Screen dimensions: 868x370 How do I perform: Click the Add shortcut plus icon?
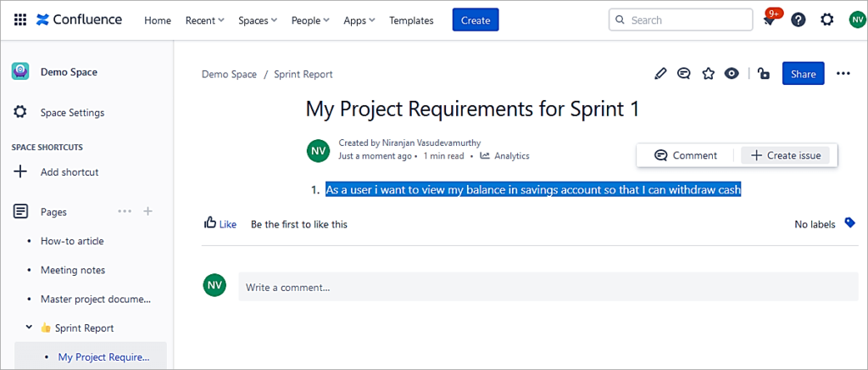(x=20, y=171)
